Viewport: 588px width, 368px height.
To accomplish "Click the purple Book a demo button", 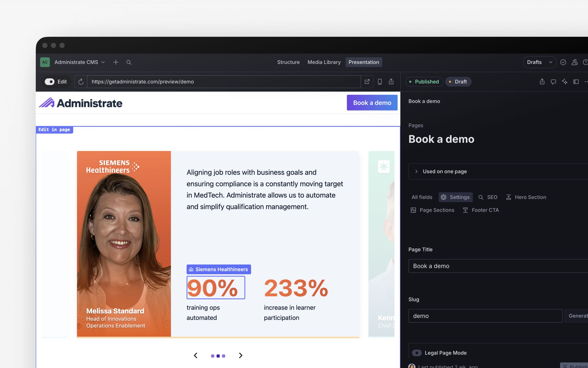I will (372, 103).
